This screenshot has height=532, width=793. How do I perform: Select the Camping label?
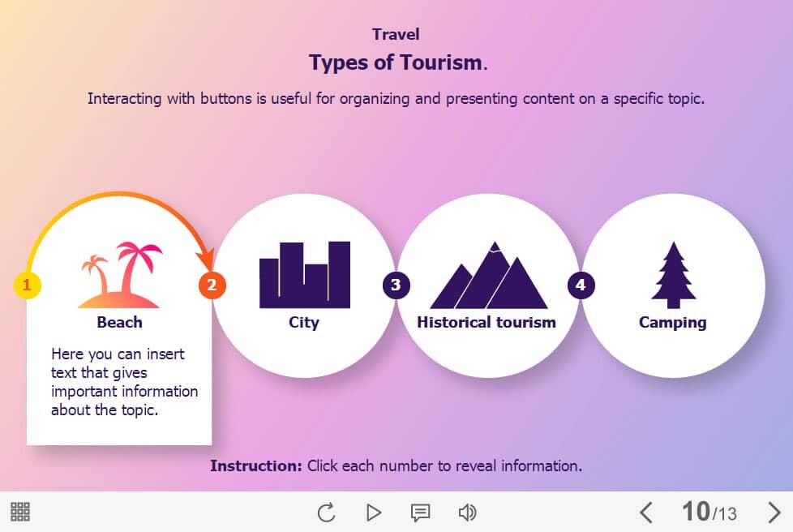(x=673, y=323)
